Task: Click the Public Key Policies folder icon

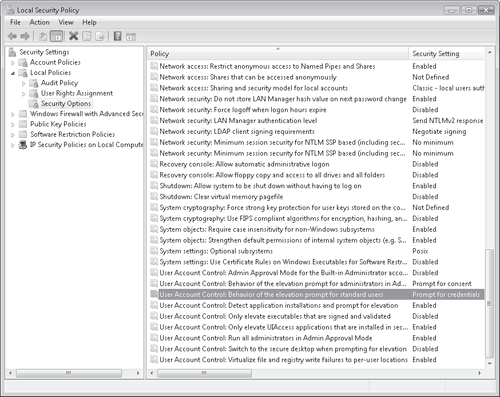Action: [23, 124]
